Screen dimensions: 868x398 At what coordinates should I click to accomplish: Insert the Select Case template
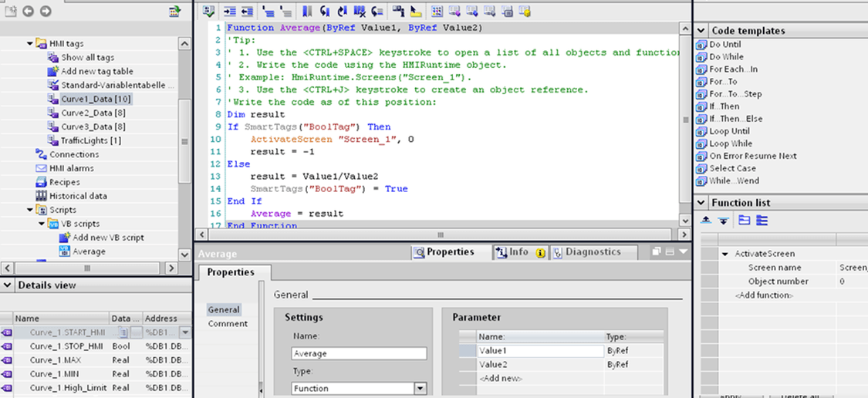point(732,168)
